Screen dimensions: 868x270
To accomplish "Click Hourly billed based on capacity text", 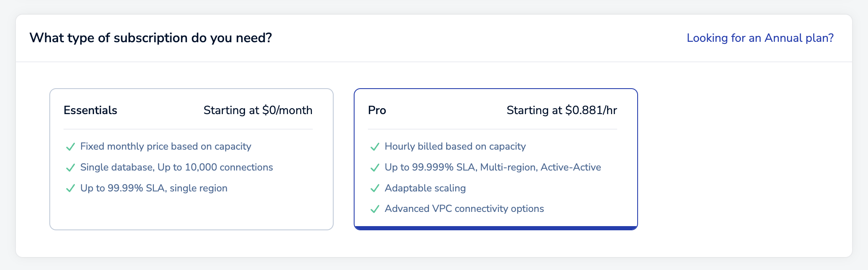I will click(455, 147).
